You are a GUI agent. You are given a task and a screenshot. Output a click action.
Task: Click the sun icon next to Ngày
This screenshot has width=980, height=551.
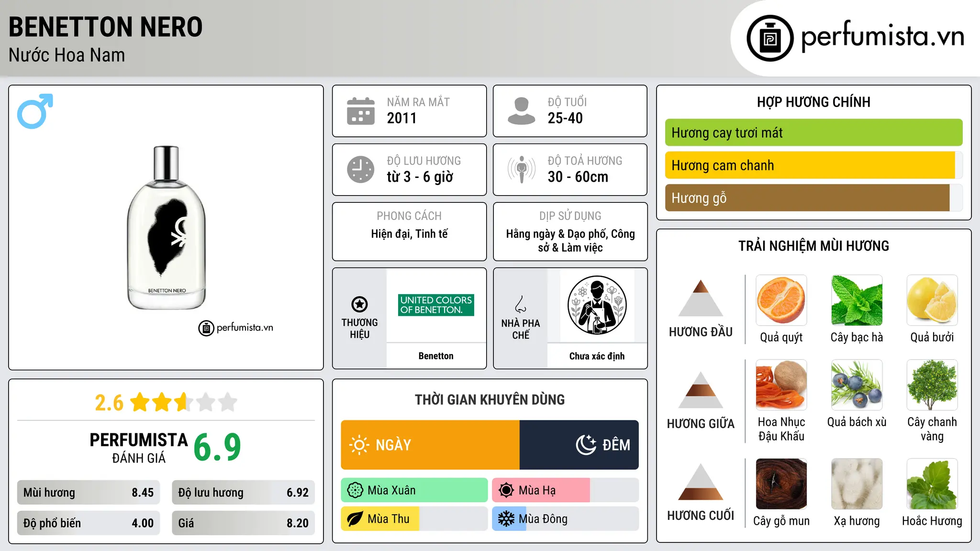(359, 445)
